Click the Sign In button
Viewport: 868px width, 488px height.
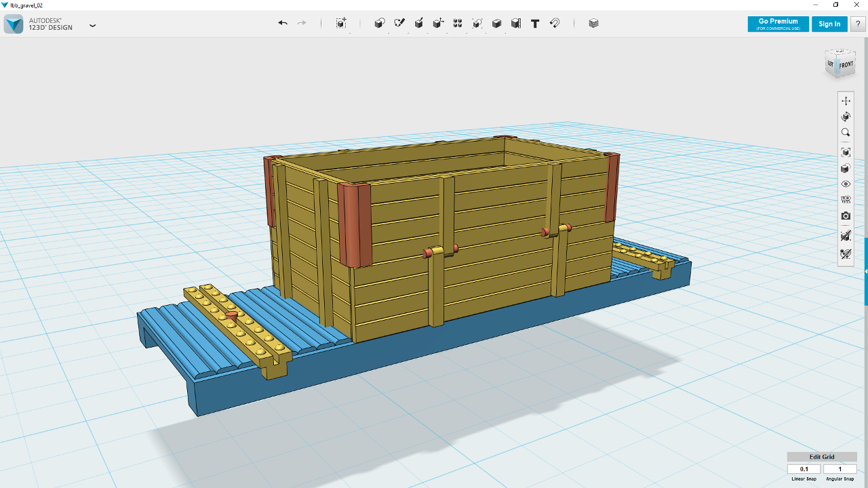coord(829,24)
